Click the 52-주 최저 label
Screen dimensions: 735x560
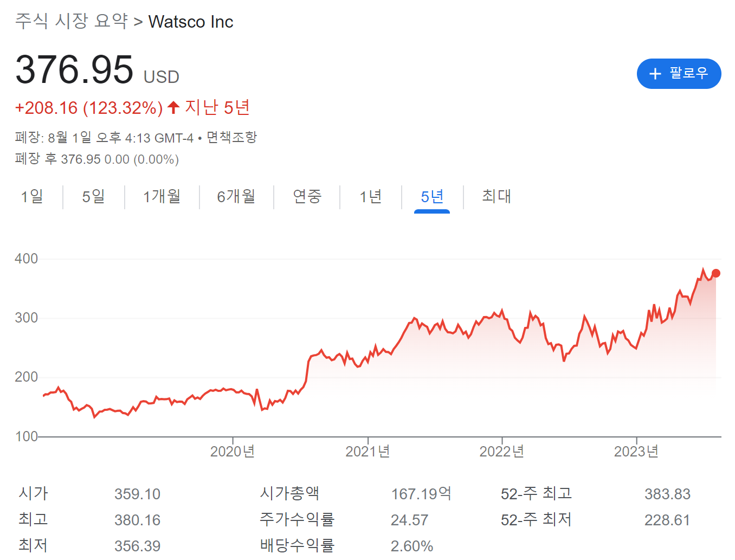click(536, 519)
